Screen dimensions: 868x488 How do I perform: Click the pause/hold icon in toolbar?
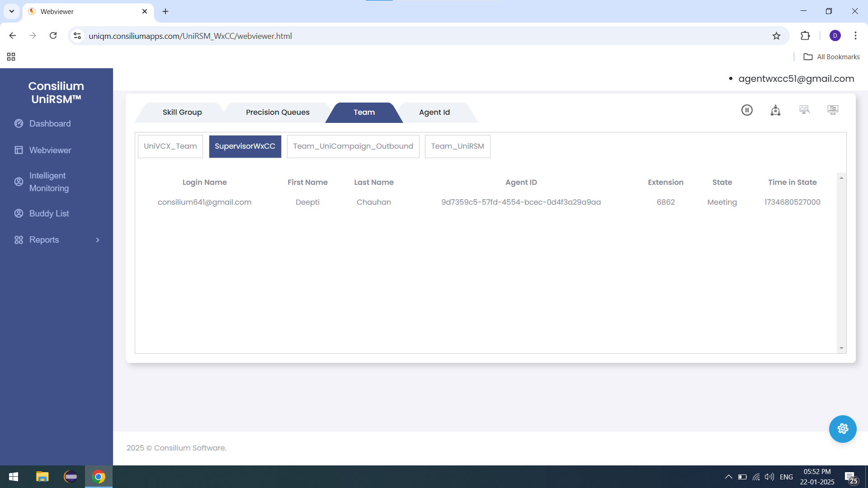746,109
